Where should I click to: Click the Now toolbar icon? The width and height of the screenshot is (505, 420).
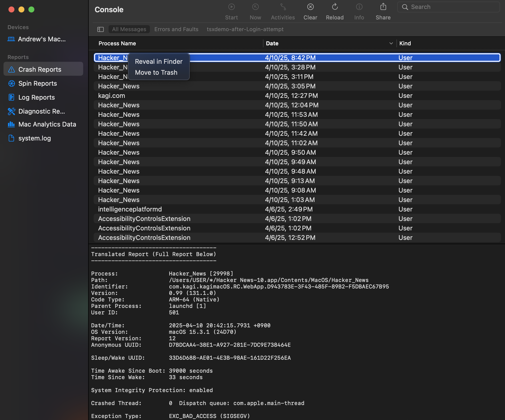point(255,7)
